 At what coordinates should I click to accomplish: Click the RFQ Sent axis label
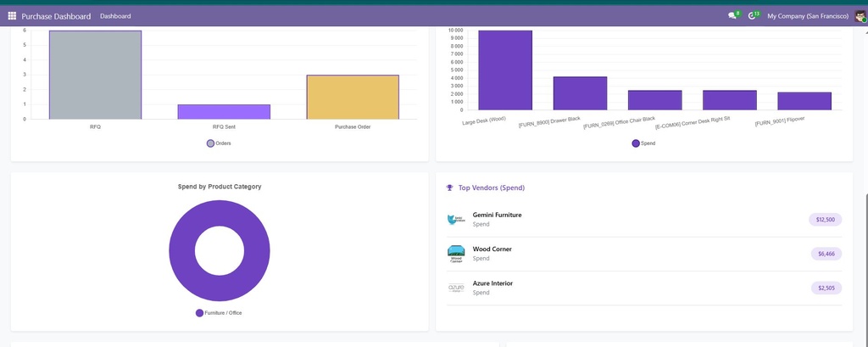tap(224, 127)
